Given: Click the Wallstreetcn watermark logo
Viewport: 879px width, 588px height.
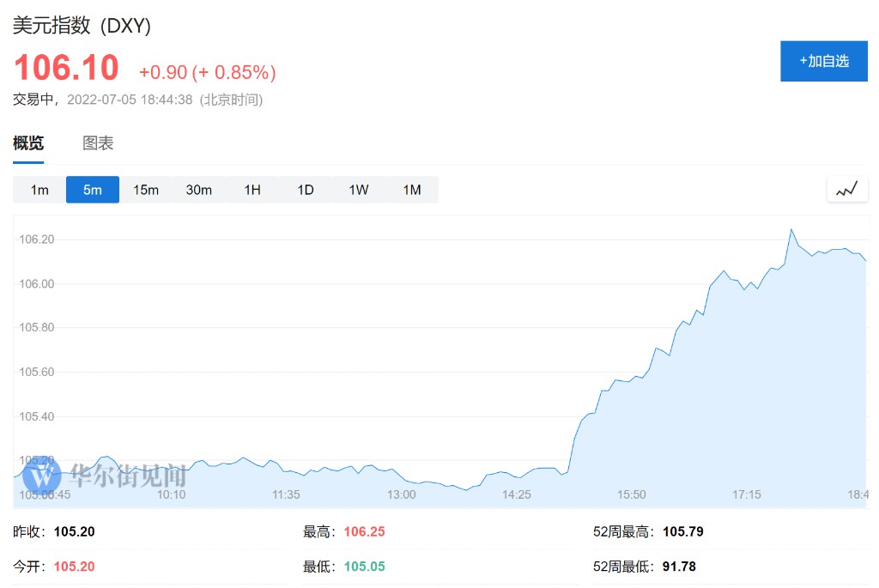Looking at the screenshot, I should click(106, 476).
